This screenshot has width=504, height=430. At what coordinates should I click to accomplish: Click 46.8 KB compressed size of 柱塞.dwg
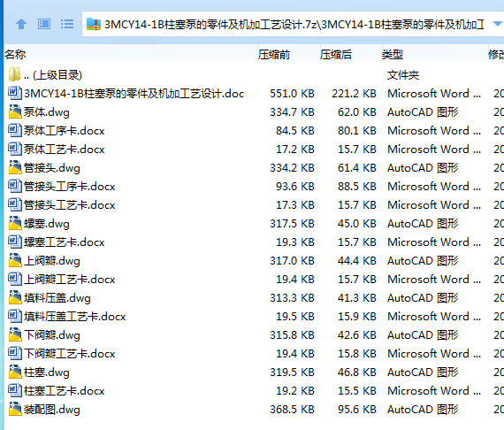(357, 372)
